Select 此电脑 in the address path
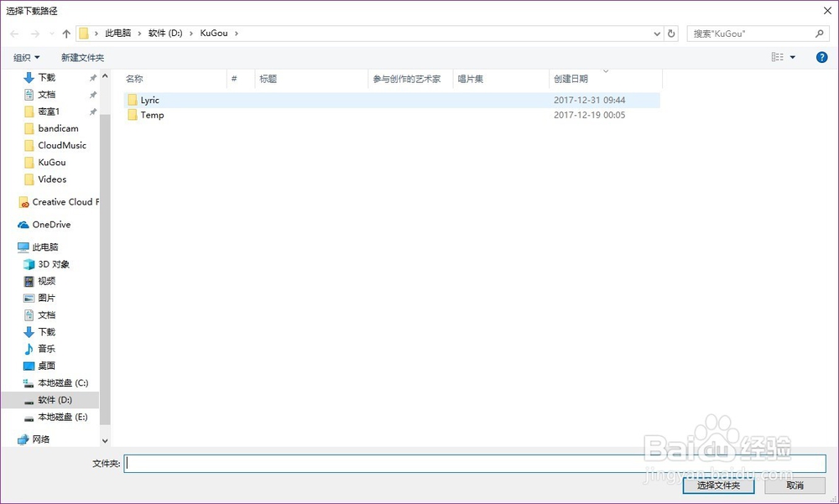Screen dimensions: 839x504 [x=117, y=34]
